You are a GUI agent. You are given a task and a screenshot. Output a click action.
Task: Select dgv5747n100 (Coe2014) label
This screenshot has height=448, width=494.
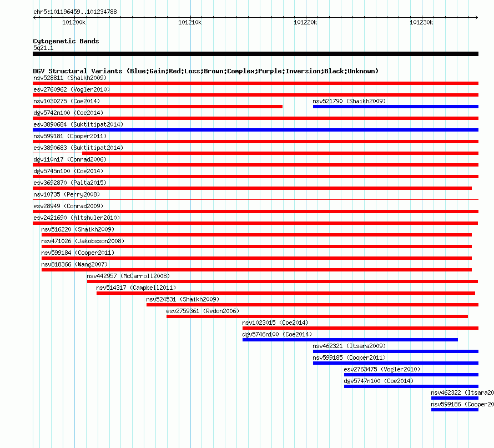pos(379,381)
